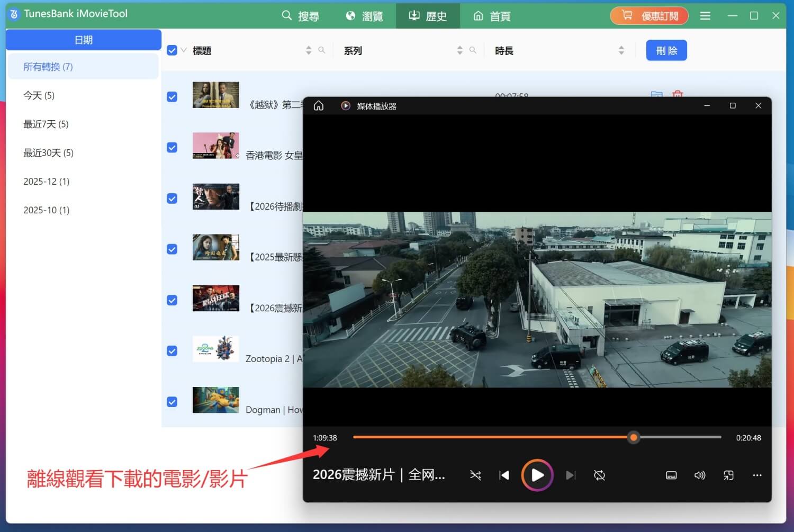Click the 優惠訂閱 subscription button
This screenshot has height=532, width=794.
coord(649,15)
